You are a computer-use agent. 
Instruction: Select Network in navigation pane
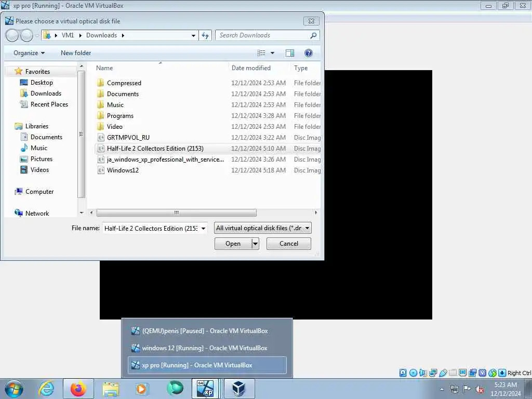tap(37, 214)
